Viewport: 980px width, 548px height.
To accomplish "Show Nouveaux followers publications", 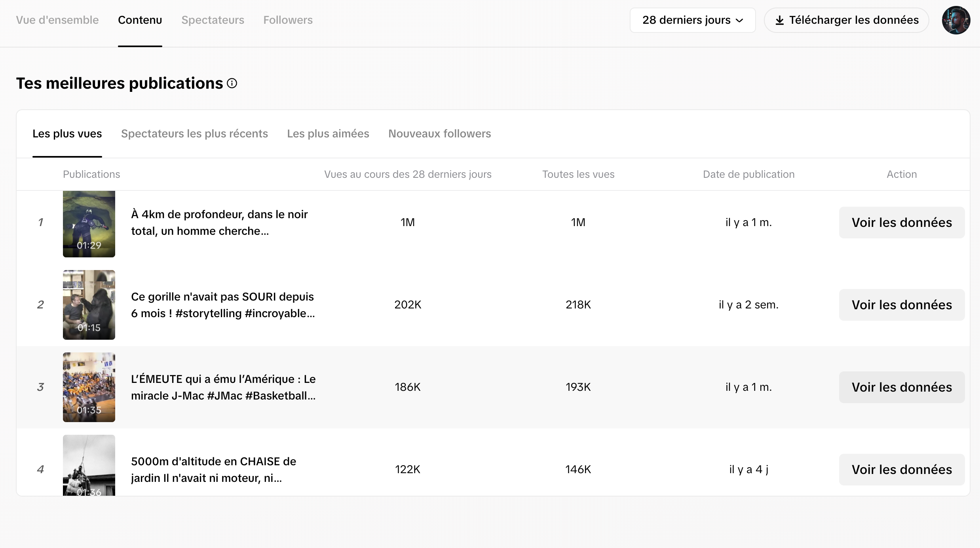I will [439, 134].
